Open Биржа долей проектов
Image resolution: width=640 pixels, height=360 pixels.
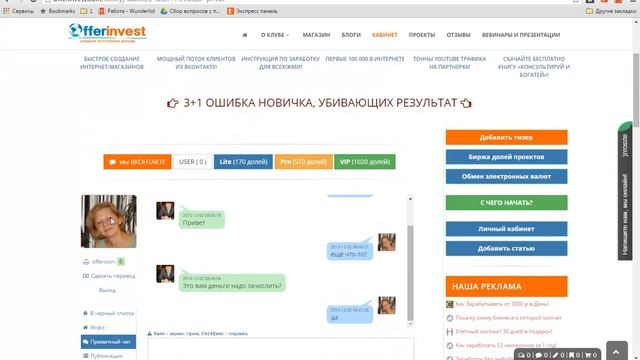click(507, 157)
